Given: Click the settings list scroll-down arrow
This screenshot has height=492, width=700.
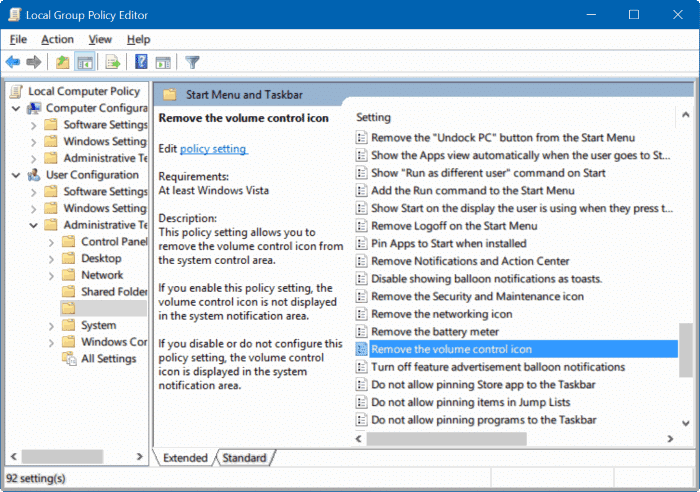Looking at the screenshot, I should coord(686,422).
